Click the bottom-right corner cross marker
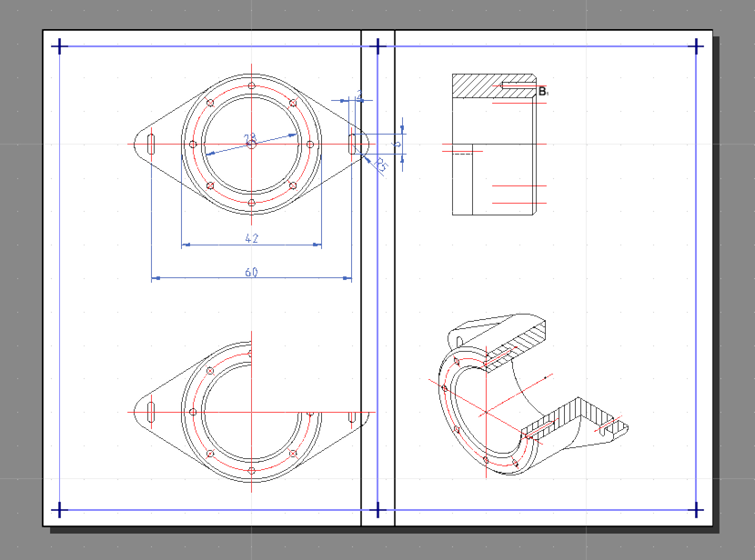 coord(697,509)
